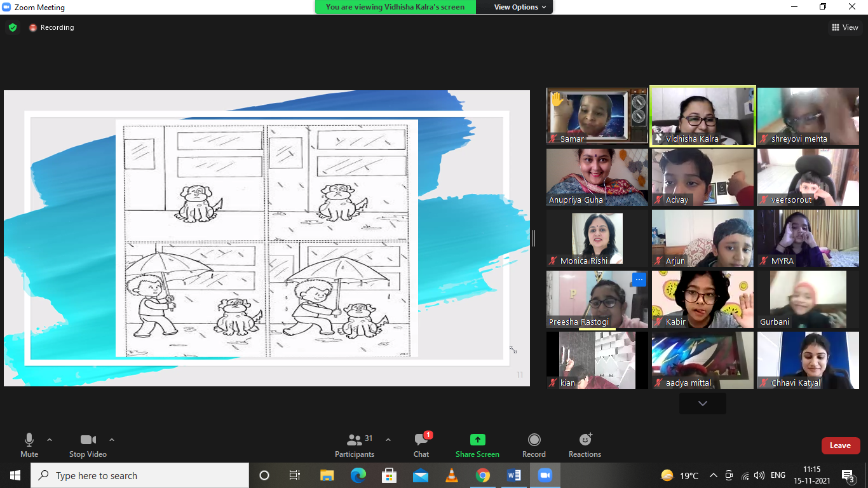Expand the arrow next to Participants
This screenshot has height=488, width=868.
coord(388,440)
